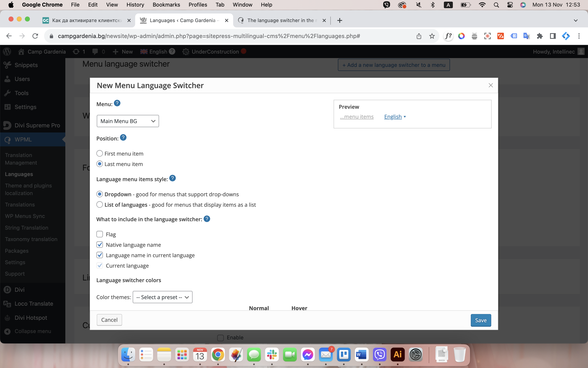Open String Translation in sidebar
Image resolution: width=588 pixels, height=368 pixels.
coord(27,228)
